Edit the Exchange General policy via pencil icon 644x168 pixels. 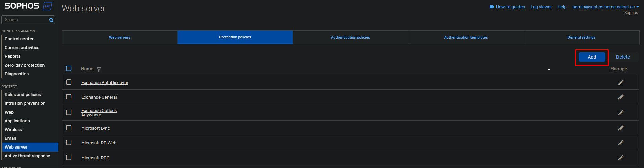tap(621, 97)
